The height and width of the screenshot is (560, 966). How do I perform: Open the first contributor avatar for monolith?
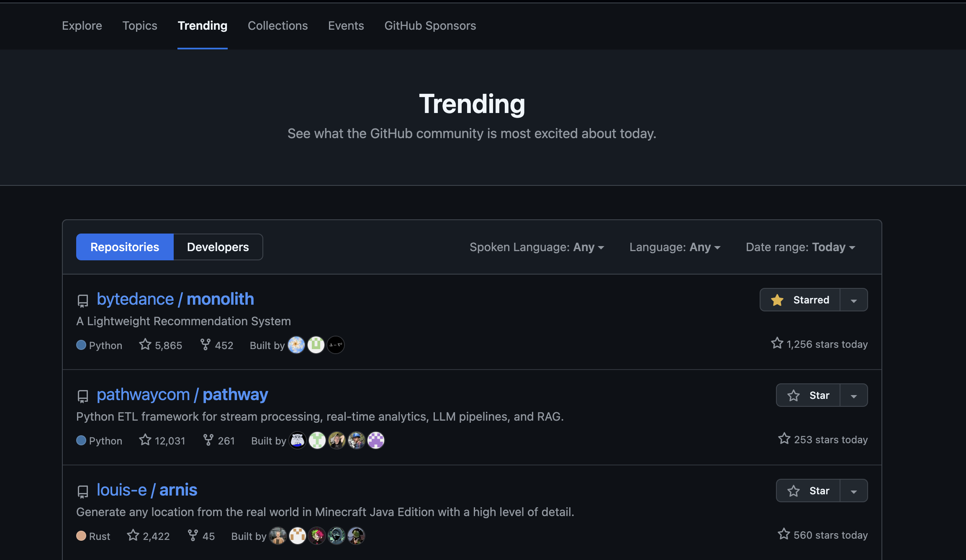point(296,345)
